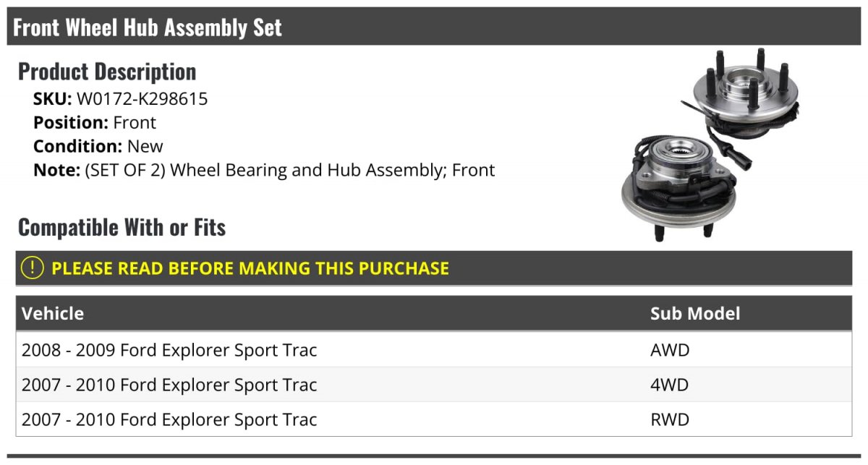Click the AWD sub model cell
The image size is (868, 465).
[x=670, y=350]
